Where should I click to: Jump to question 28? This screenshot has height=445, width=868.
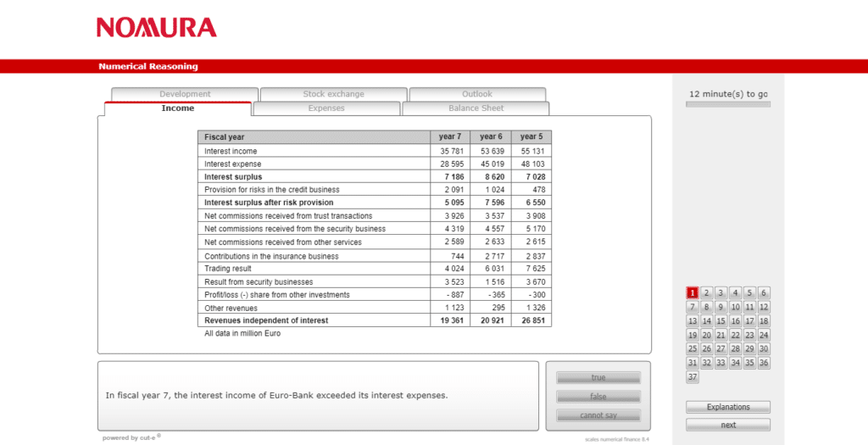(x=735, y=349)
